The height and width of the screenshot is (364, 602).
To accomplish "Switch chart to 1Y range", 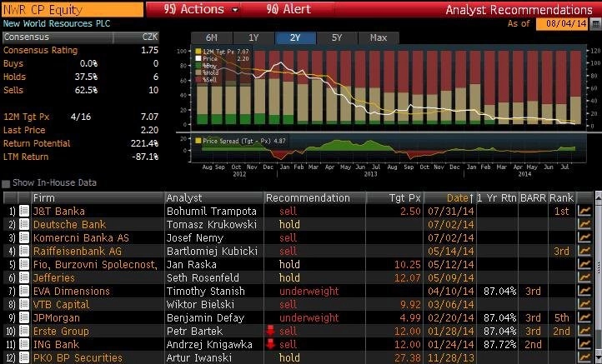I will pyautogui.click(x=253, y=38).
